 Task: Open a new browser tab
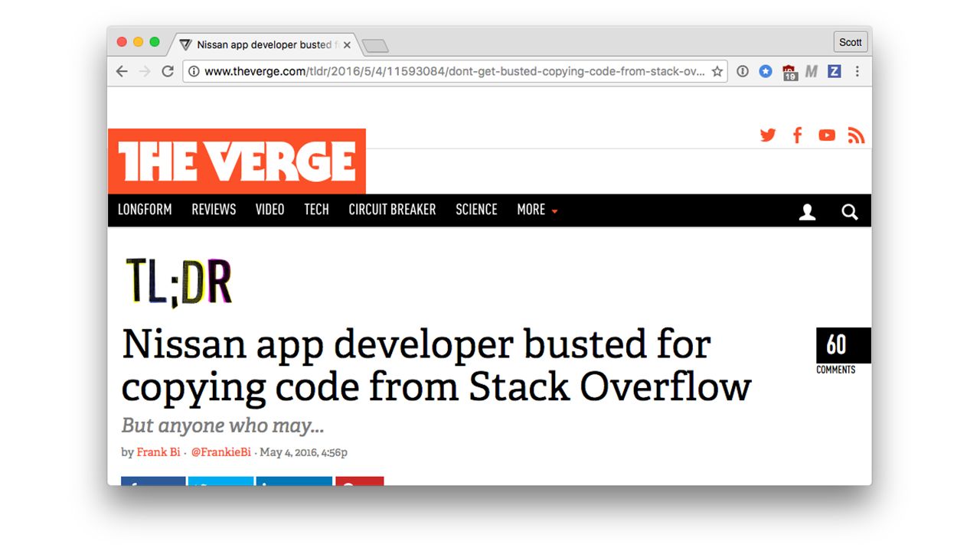374,47
